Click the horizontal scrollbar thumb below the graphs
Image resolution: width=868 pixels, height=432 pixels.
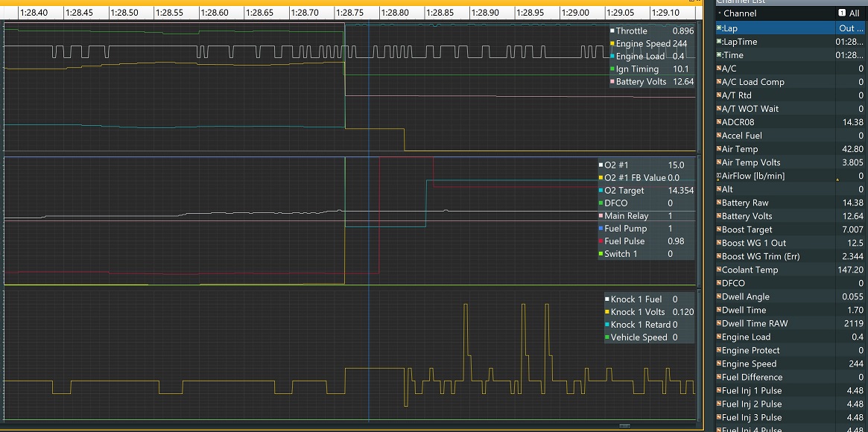click(x=624, y=426)
